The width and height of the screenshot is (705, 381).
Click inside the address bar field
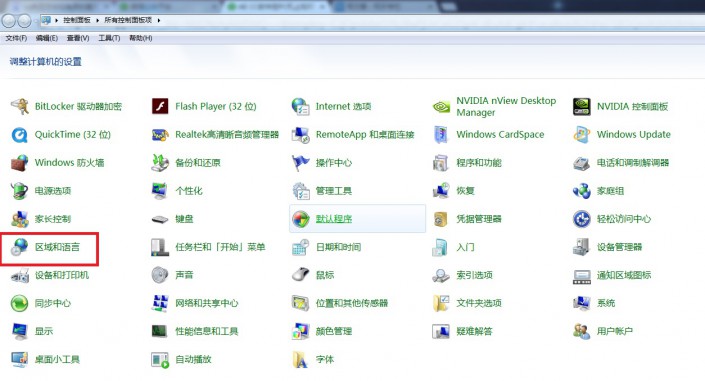pos(372,20)
